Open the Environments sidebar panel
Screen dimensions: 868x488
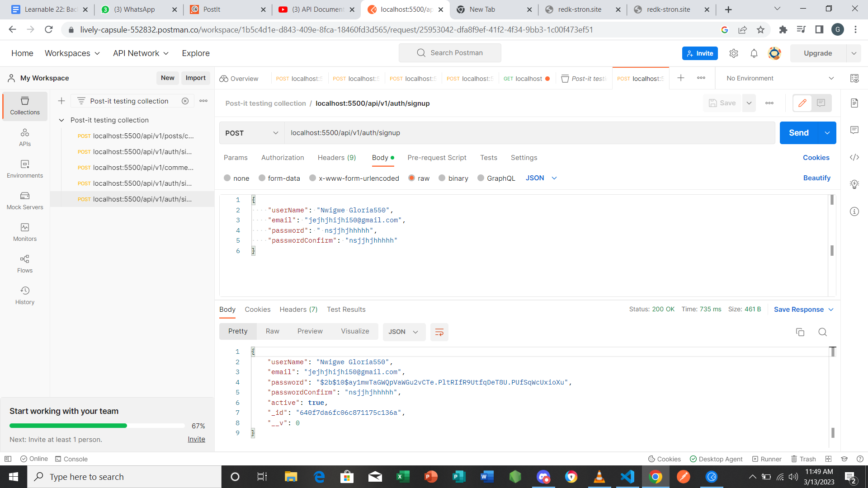click(25, 169)
